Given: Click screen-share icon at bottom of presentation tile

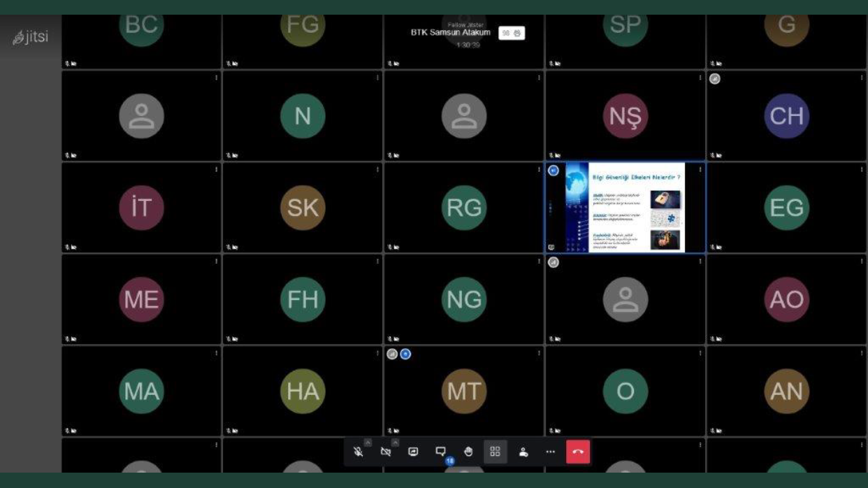Looking at the screenshot, I should (551, 247).
